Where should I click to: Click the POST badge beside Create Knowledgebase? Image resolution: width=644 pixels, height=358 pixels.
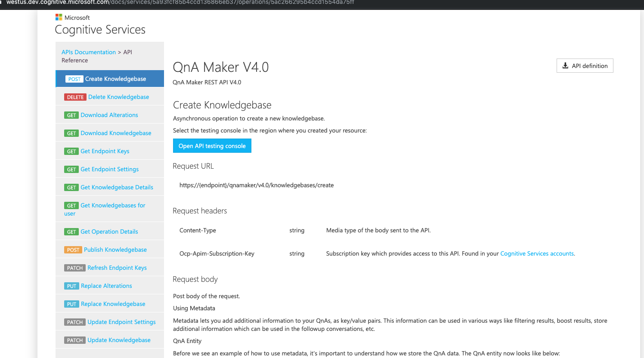(x=74, y=79)
